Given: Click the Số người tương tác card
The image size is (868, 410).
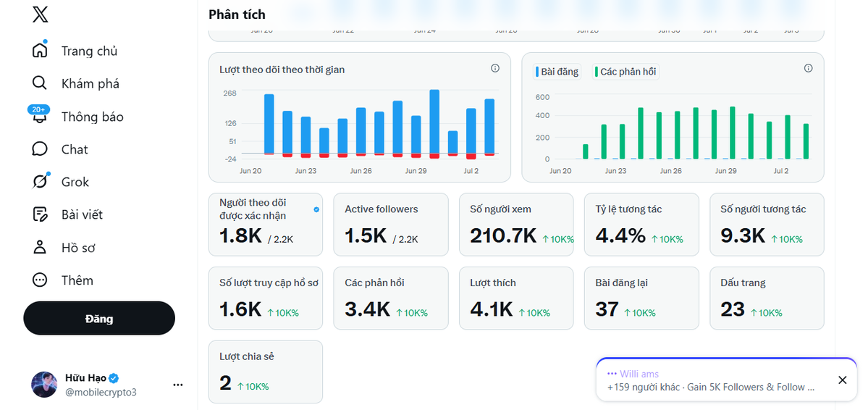Looking at the screenshot, I should pos(767,225).
